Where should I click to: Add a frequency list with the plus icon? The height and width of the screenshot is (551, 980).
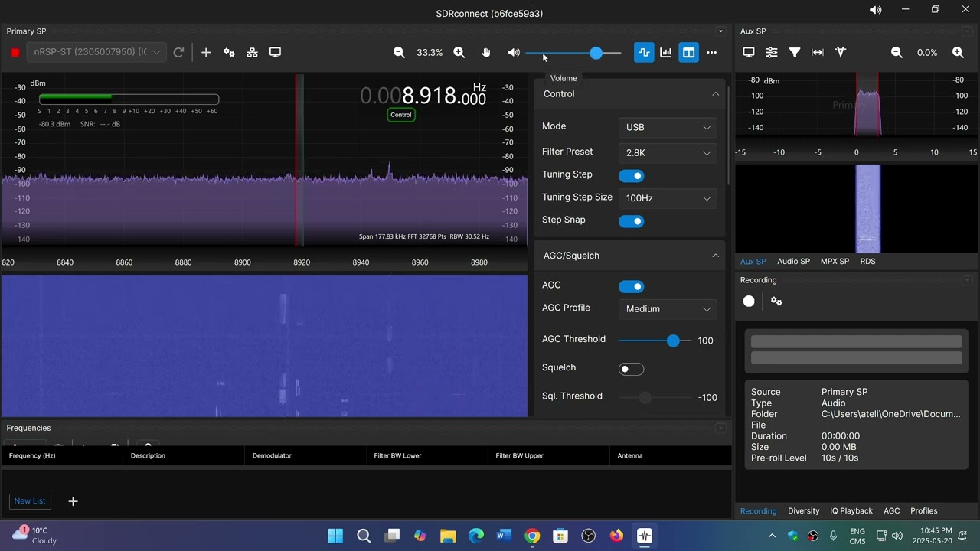click(x=73, y=501)
